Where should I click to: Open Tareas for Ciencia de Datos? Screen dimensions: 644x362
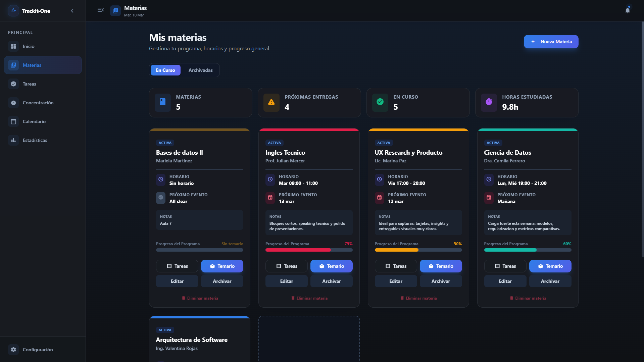pyautogui.click(x=505, y=266)
